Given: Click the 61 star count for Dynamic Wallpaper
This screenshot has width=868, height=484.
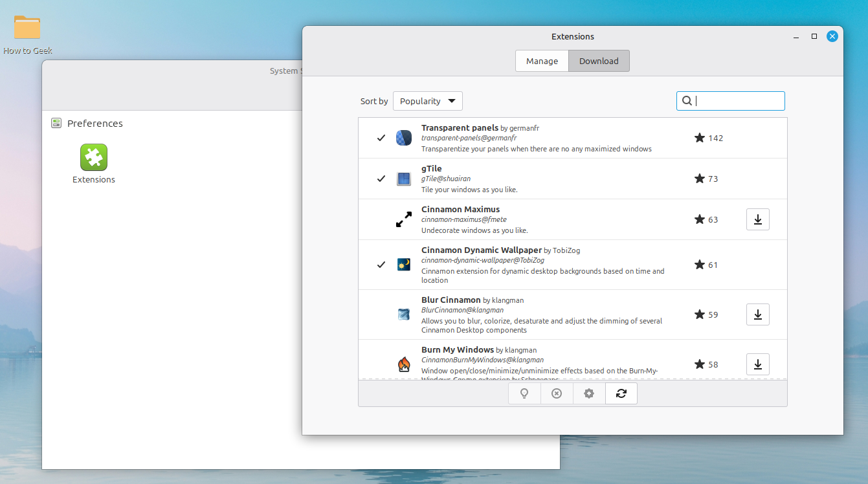Looking at the screenshot, I should (x=713, y=265).
